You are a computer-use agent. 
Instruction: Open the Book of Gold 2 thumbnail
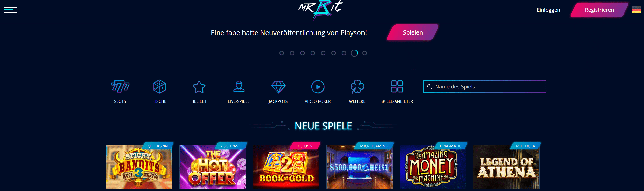[x=286, y=167]
